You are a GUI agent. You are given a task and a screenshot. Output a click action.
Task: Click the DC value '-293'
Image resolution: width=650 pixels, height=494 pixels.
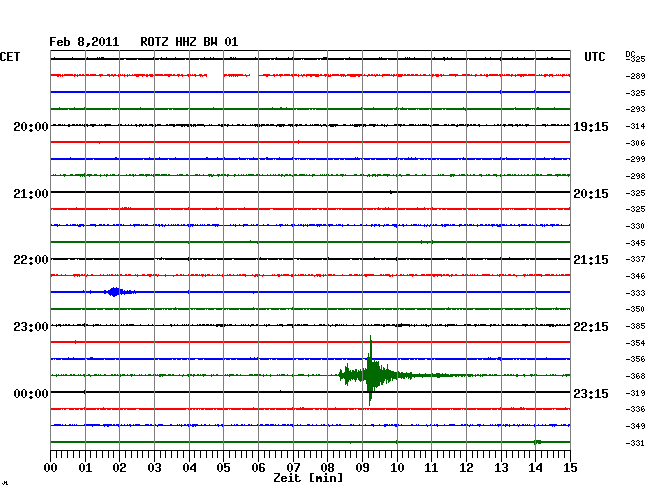point(635,109)
